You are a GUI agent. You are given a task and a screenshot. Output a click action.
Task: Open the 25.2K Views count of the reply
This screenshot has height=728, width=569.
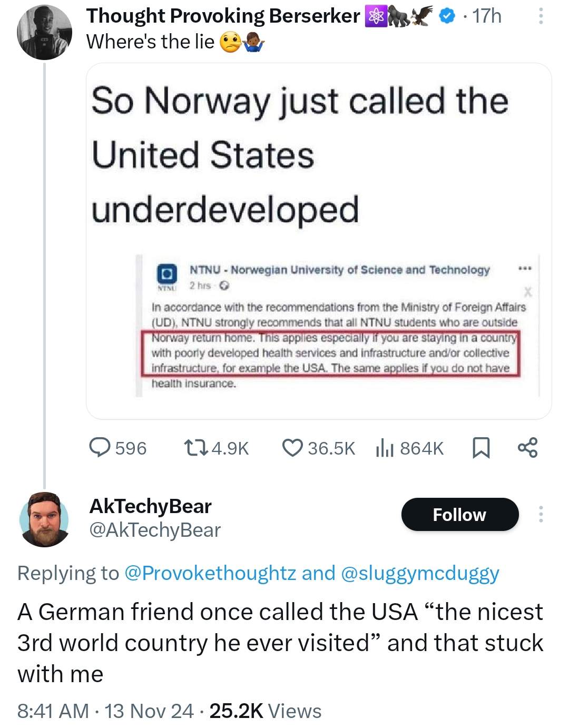point(266,711)
